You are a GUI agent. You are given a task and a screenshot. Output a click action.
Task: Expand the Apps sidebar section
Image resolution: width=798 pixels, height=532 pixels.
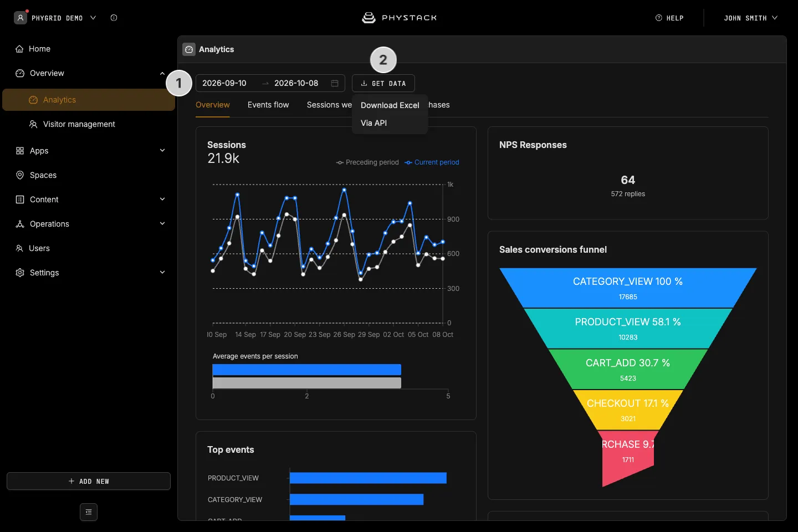point(162,151)
